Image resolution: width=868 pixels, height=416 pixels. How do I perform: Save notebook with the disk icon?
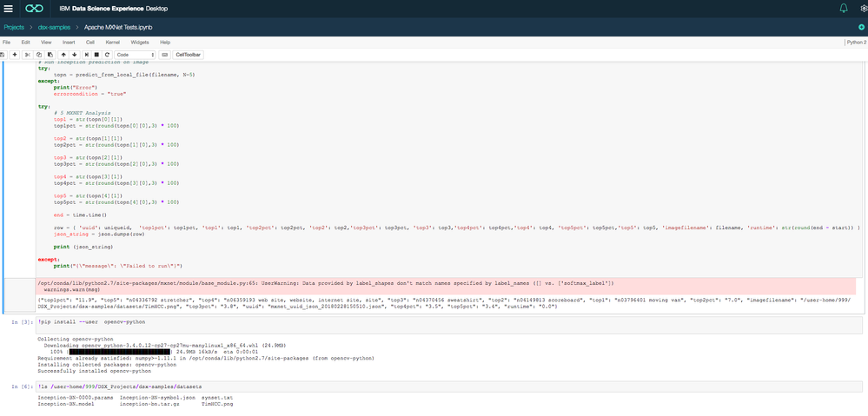(3, 55)
